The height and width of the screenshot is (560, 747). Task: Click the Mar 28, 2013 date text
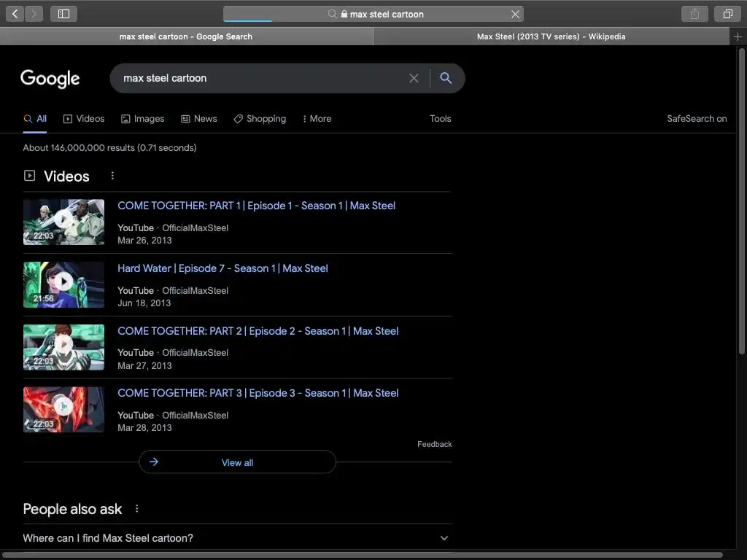pyautogui.click(x=144, y=428)
